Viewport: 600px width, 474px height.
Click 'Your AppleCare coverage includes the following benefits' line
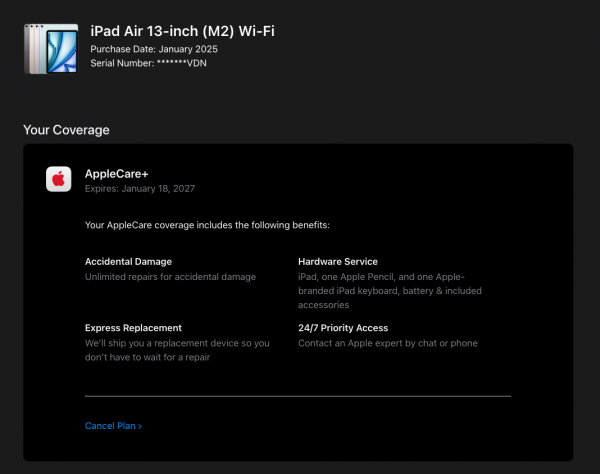[207, 225]
